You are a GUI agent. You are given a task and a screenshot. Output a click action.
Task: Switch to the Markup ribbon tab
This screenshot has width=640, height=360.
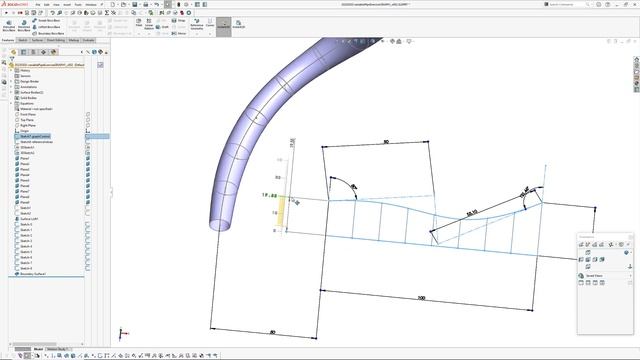[x=74, y=40]
